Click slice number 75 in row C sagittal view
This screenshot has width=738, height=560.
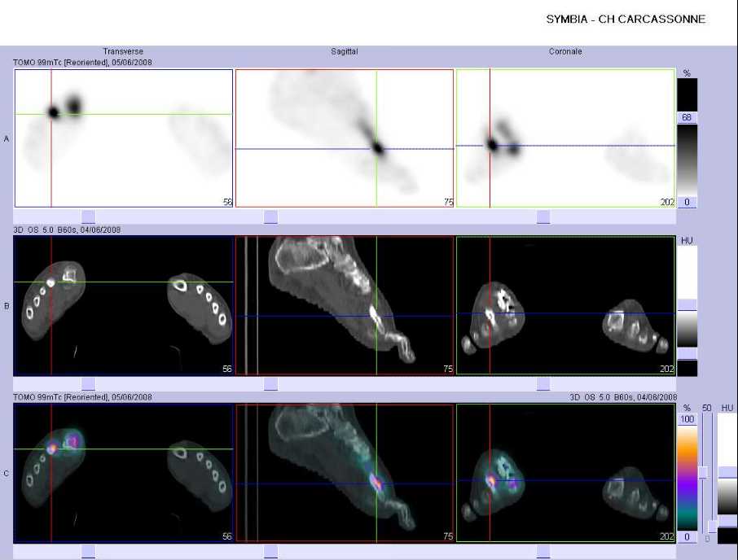coord(448,536)
